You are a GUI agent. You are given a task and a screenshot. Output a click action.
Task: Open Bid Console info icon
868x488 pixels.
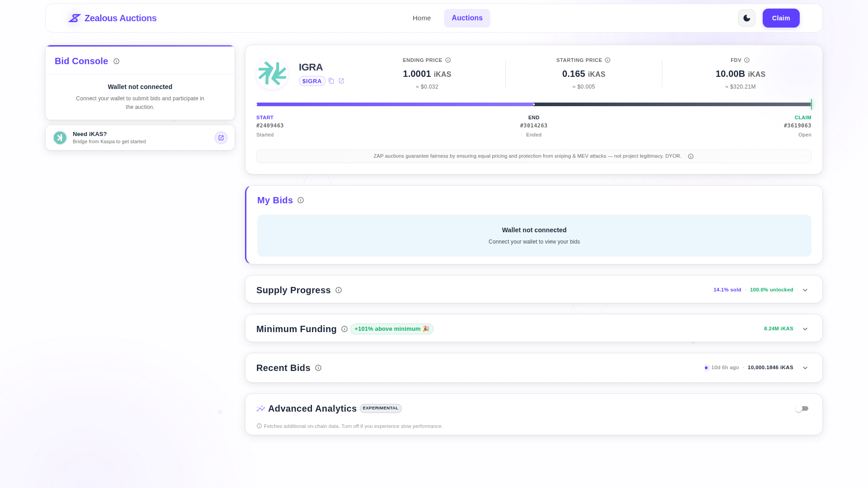coord(116,61)
